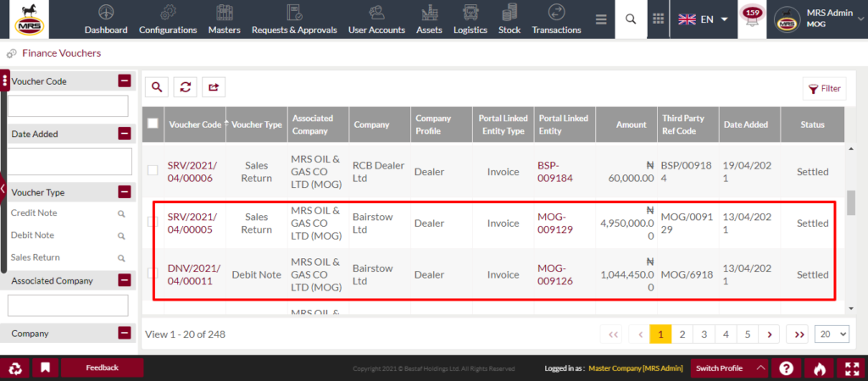
Task: Open voucher link SRV/2021/04/00005
Action: [192, 223]
